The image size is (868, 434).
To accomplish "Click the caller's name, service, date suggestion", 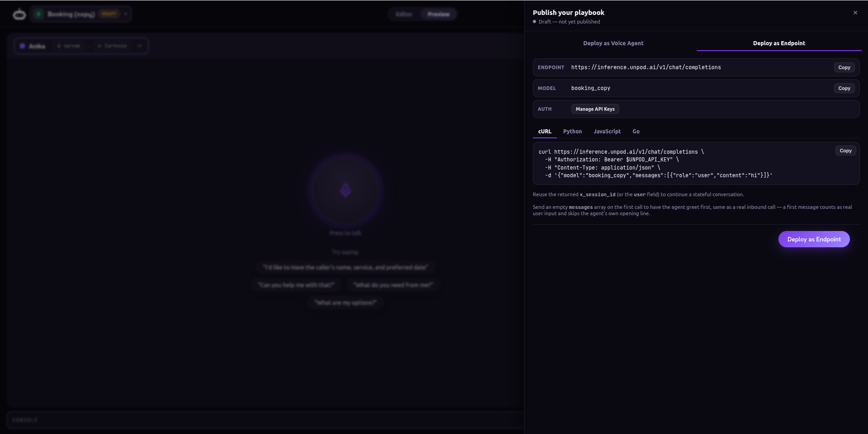I will tap(346, 267).
